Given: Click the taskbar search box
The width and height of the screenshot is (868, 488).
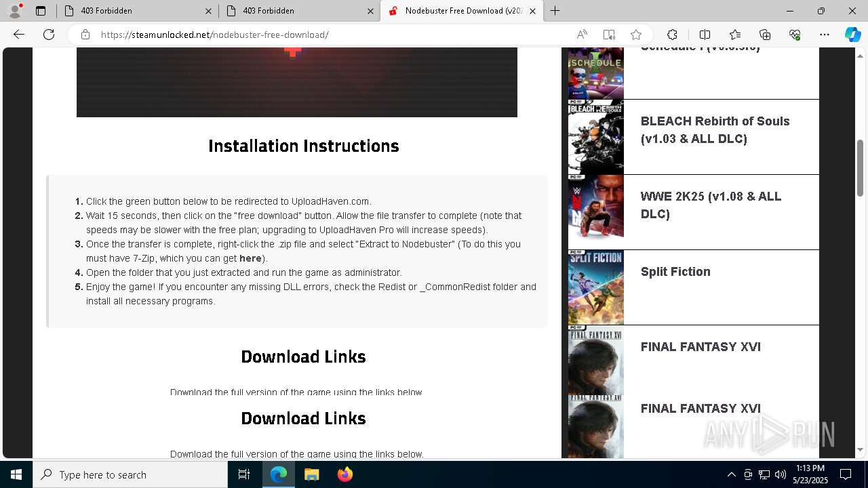Looking at the screenshot, I should (130, 474).
